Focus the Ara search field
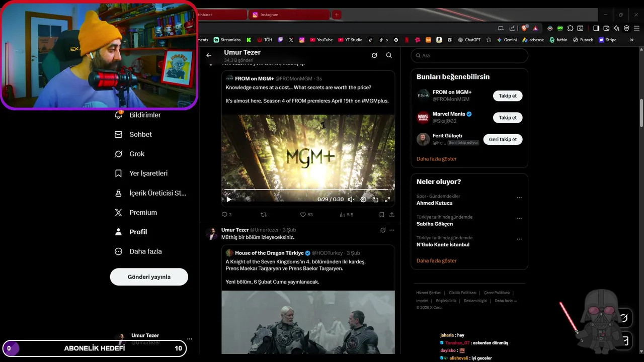Image resolution: width=644 pixels, height=362 pixels. point(469,56)
